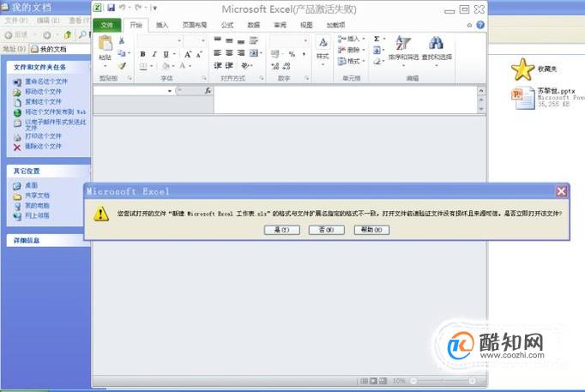Switch to the 插入 Insert ribbon tab
The width and height of the screenshot is (585, 392).
162,25
